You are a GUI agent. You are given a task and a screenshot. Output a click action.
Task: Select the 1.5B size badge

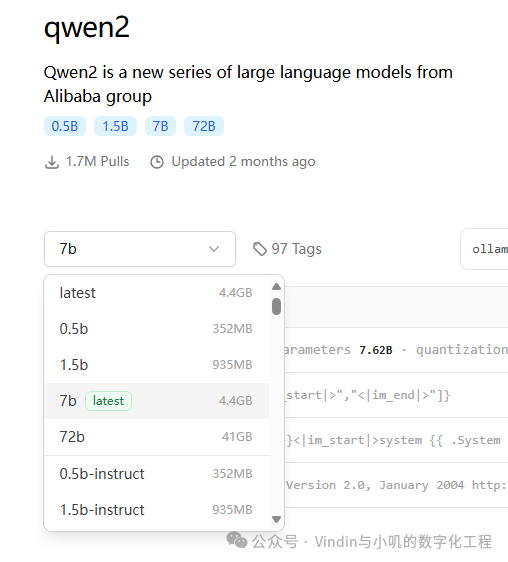point(115,126)
